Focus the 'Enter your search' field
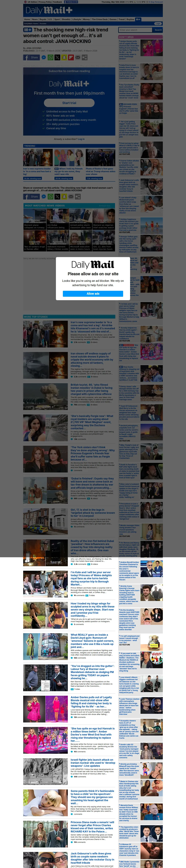The image size is (186, 868). (135, 30)
